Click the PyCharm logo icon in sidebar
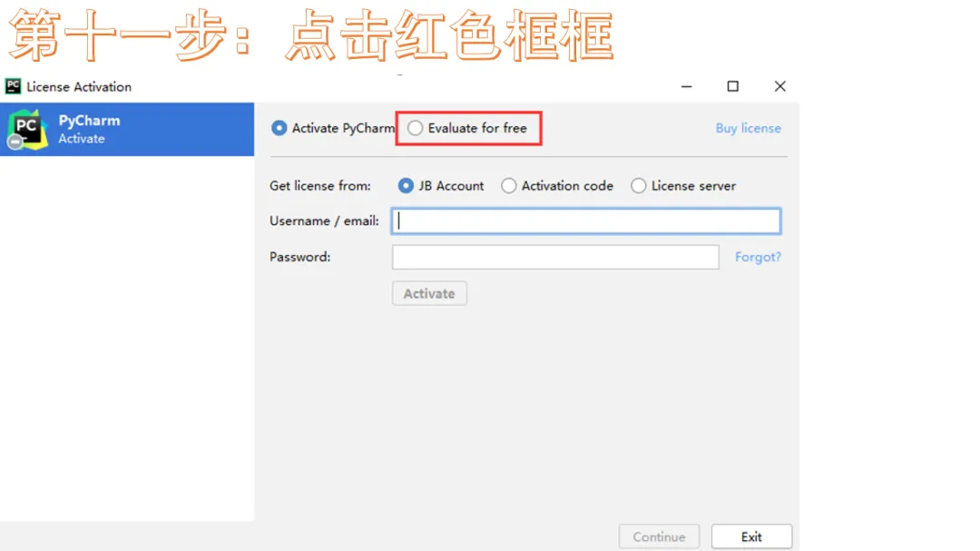This screenshot has height=551, width=980. [x=27, y=129]
